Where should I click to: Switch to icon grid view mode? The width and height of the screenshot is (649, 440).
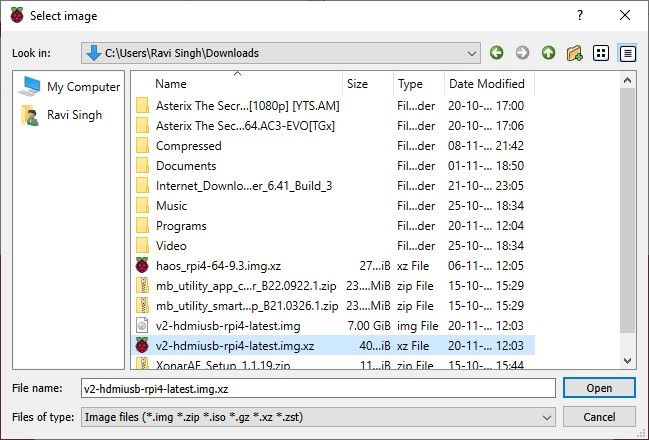(601, 53)
